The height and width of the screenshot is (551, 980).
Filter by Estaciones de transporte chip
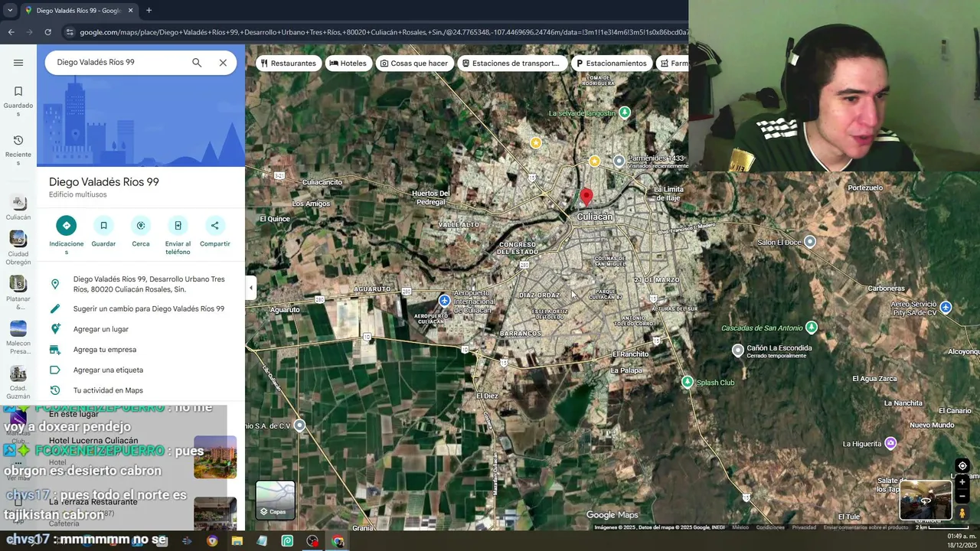(x=511, y=63)
